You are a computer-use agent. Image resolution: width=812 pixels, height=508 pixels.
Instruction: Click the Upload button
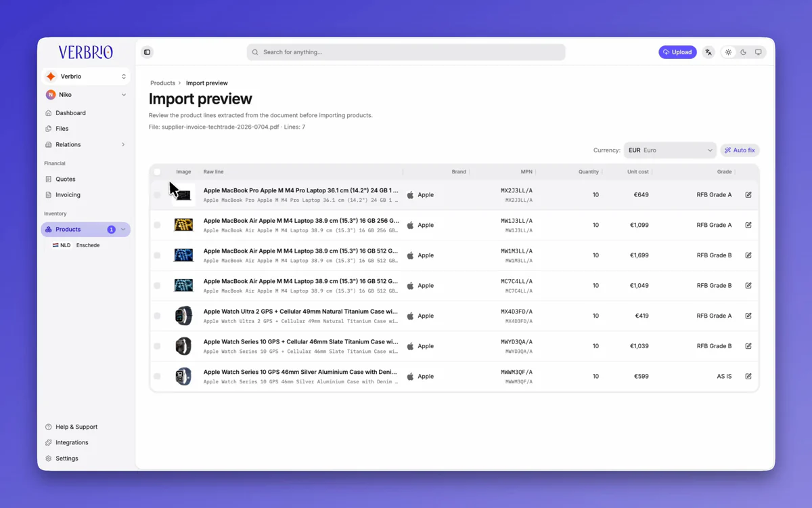click(x=677, y=52)
